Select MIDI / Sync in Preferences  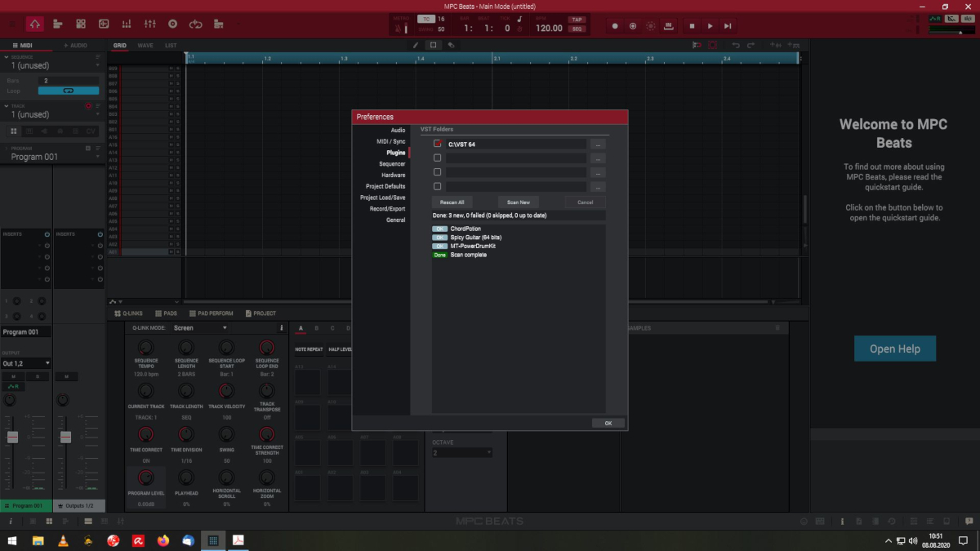[x=390, y=141]
